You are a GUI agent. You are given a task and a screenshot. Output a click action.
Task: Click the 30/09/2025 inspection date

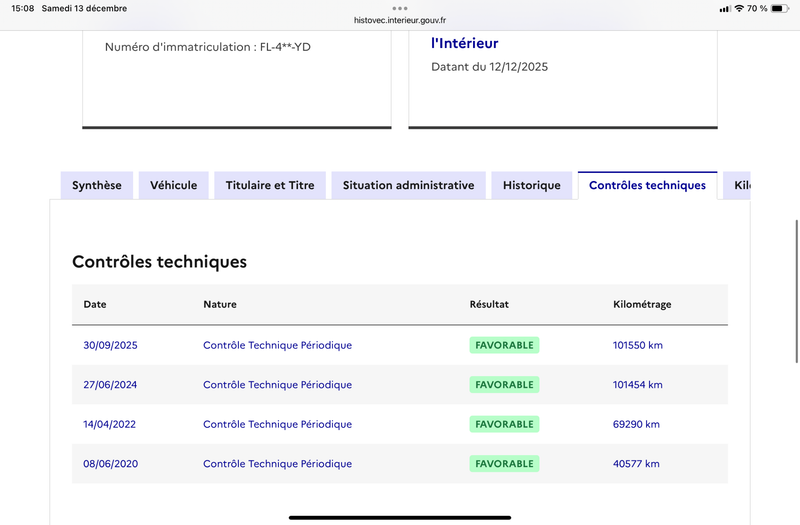click(x=110, y=345)
